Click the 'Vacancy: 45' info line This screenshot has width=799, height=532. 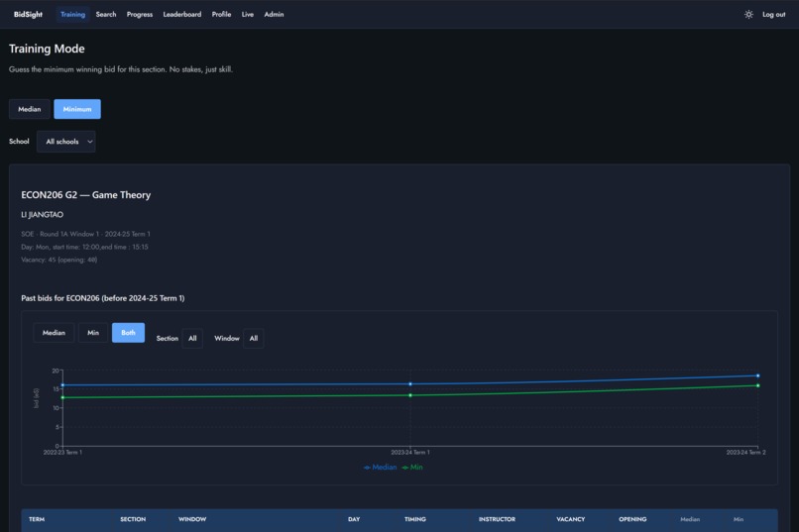click(59, 260)
